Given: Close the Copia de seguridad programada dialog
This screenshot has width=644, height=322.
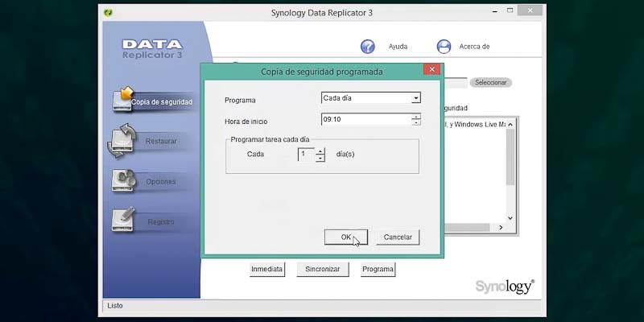Looking at the screenshot, I should click(431, 69).
